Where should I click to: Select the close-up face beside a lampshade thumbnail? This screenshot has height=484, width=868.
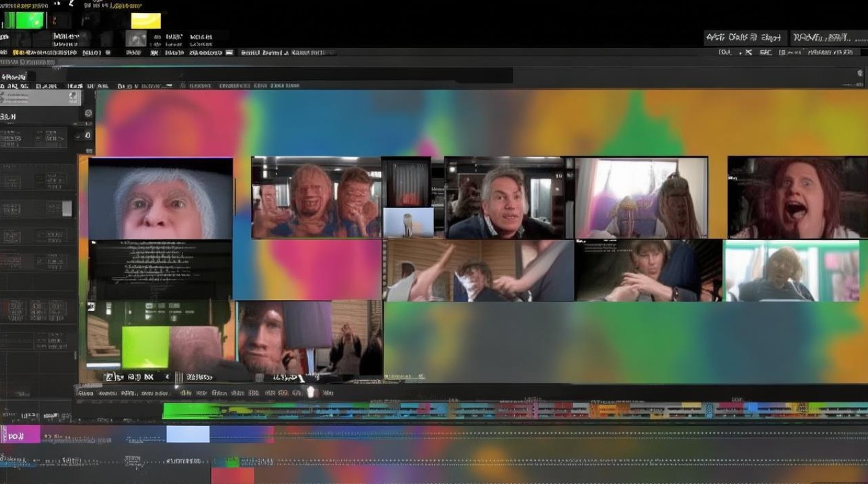tap(284, 338)
